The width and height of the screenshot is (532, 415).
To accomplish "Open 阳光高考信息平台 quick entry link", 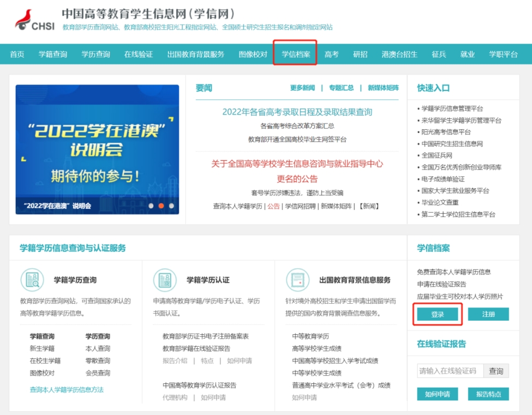I will pos(446,132).
